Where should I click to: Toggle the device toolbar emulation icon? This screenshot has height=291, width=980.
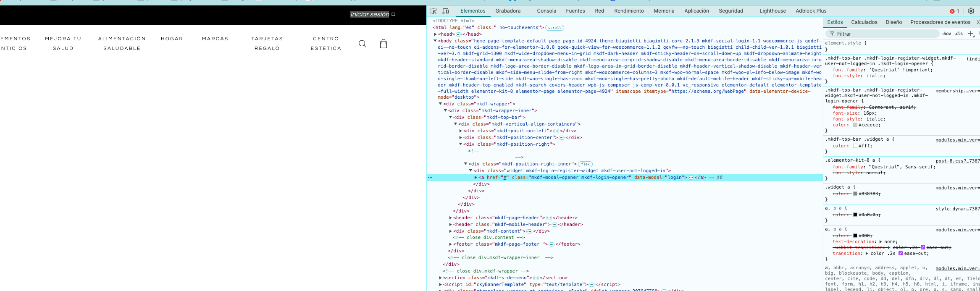446,11
